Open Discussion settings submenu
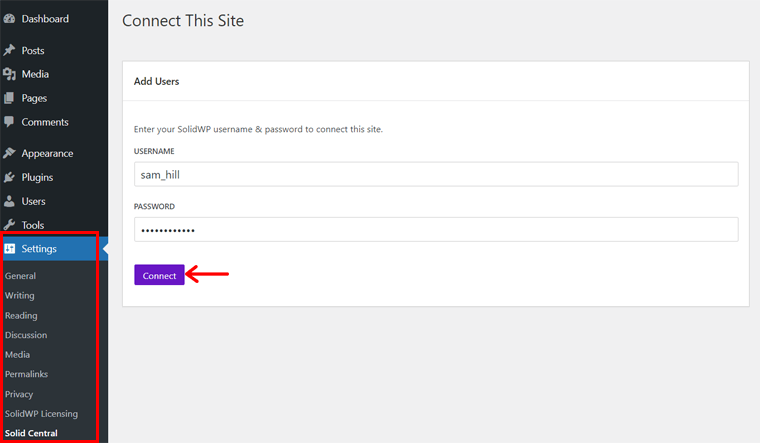The width and height of the screenshot is (760, 443). (x=26, y=335)
